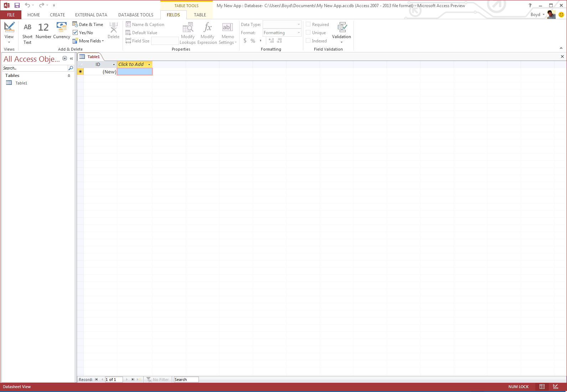Open the Boyd account dropdown

538,15
